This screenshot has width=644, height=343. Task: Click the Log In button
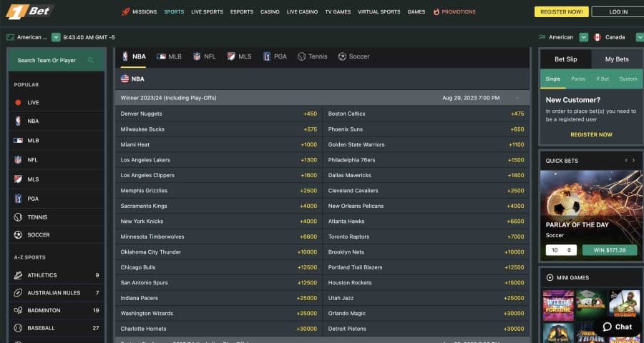click(x=618, y=12)
